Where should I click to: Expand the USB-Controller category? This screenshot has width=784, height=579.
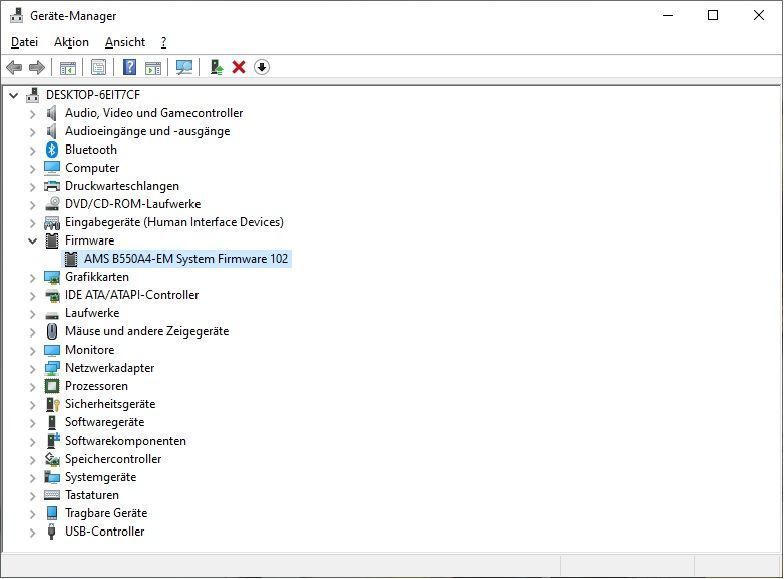tap(33, 532)
